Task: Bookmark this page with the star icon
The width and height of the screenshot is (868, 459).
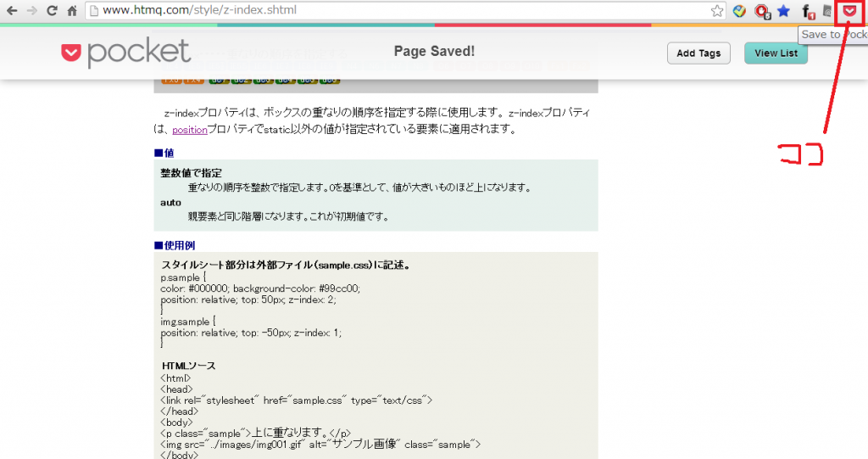Action: (x=717, y=11)
